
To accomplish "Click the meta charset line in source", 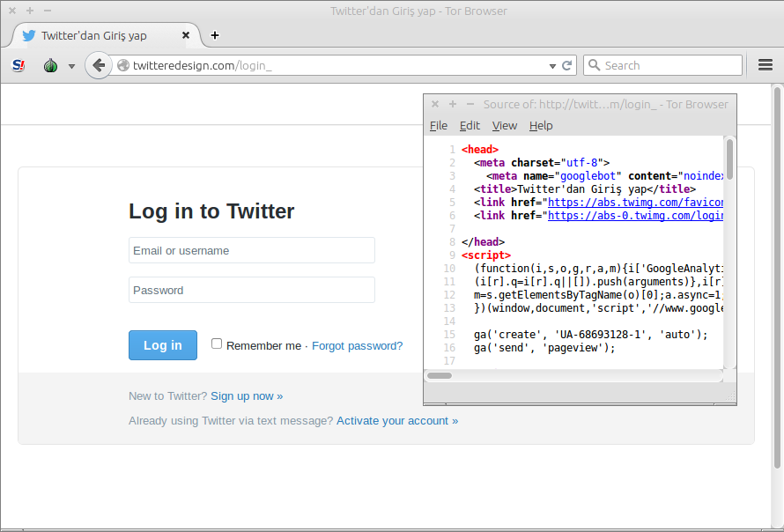I will tap(542, 162).
